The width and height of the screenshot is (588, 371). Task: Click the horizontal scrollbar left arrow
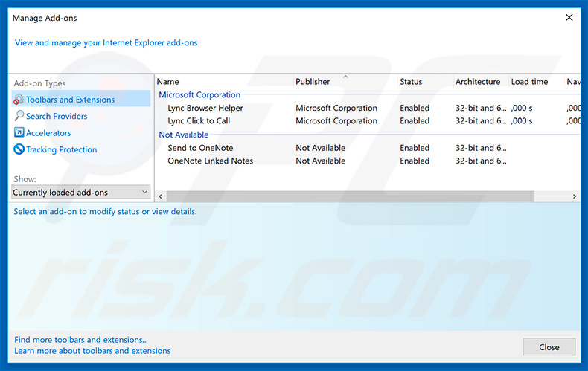pos(161,196)
